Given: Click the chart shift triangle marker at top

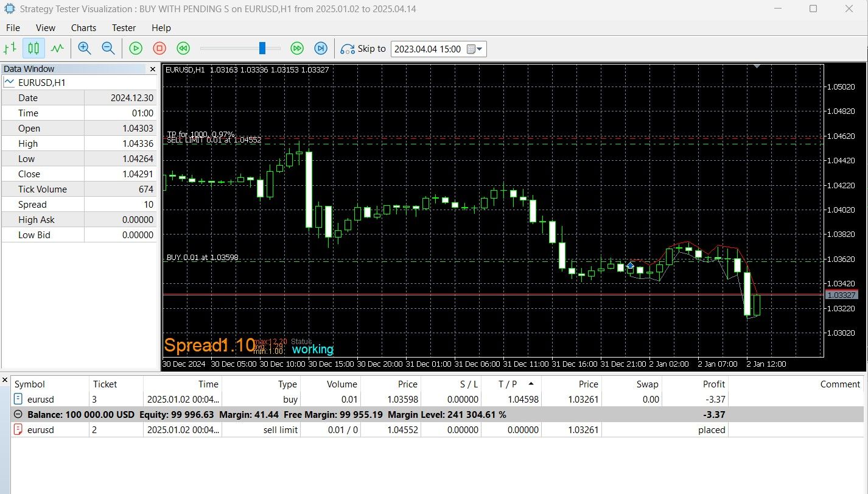Looking at the screenshot, I should (757, 66).
